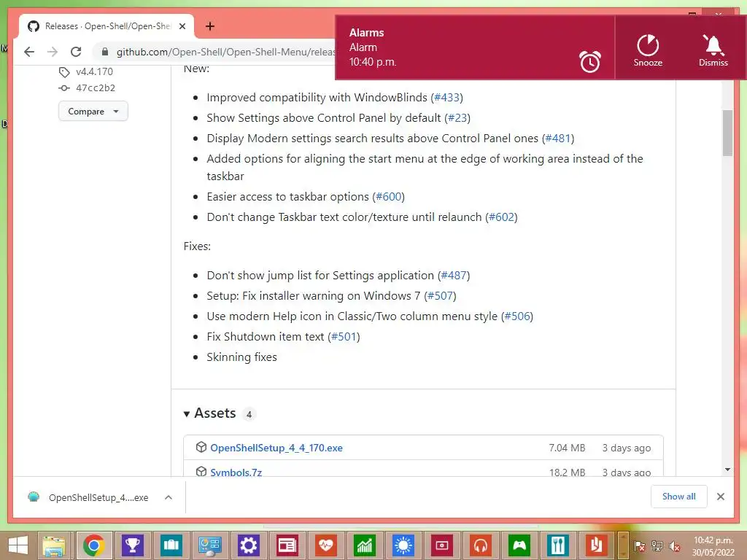The height and width of the screenshot is (560, 747).
Task: Open the Travel suitcase app on taskbar
Action: [171, 545]
